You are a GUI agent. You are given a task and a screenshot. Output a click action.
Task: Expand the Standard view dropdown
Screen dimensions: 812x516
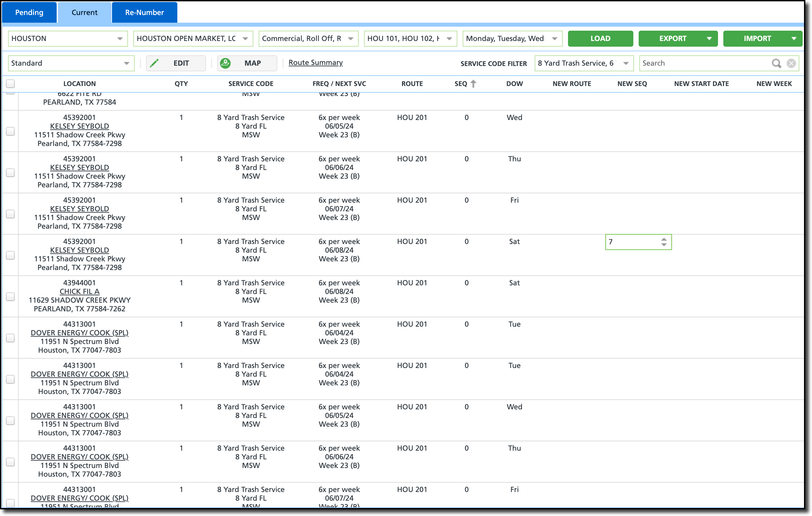(x=126, y=63)
